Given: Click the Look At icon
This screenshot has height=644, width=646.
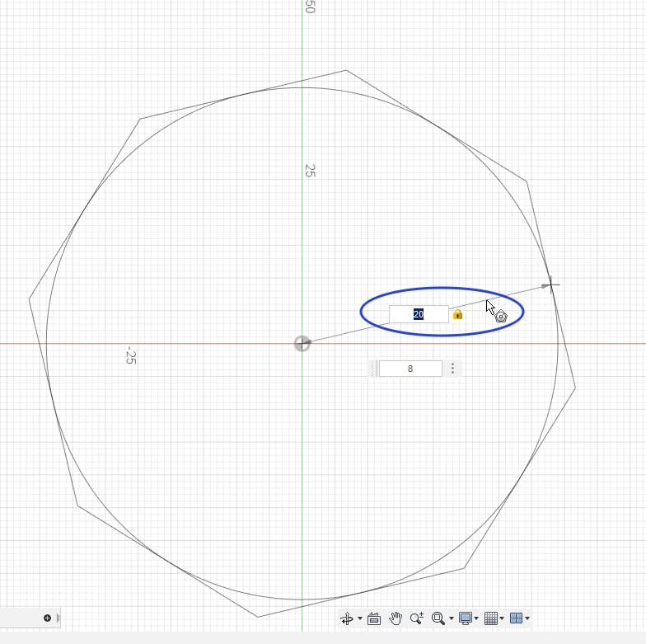Looking at the screenshot, I should pos(374,618).
